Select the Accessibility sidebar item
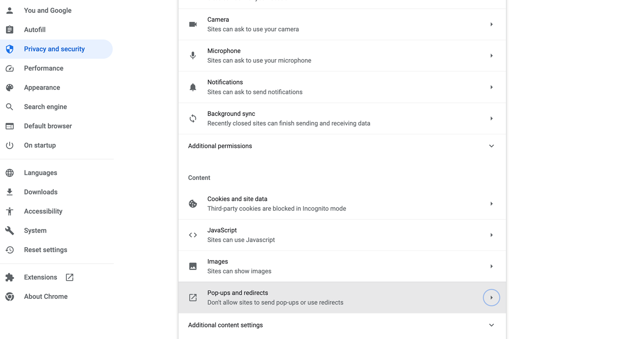The width and height of the screenshot is (644, 339). (43, 212)
